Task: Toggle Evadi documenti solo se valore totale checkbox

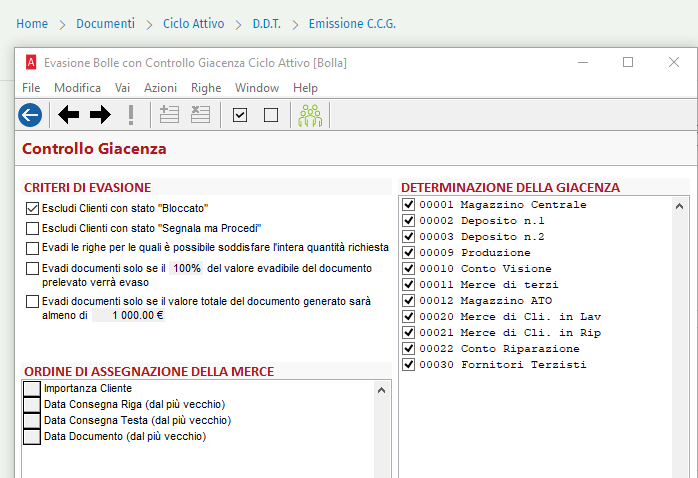Action: (x=32, y=301)
